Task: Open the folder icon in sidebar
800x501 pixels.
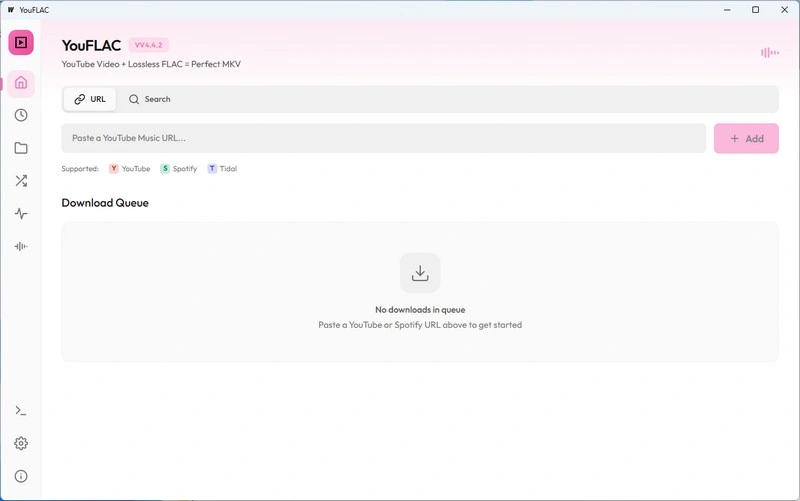Action: [x=21, y=148]
